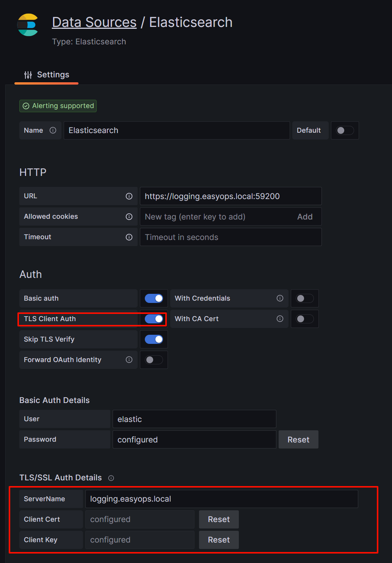Click the 'Client Key' label
The width and height of the screenshot is (392, 563).
click(x=41, y=540)
